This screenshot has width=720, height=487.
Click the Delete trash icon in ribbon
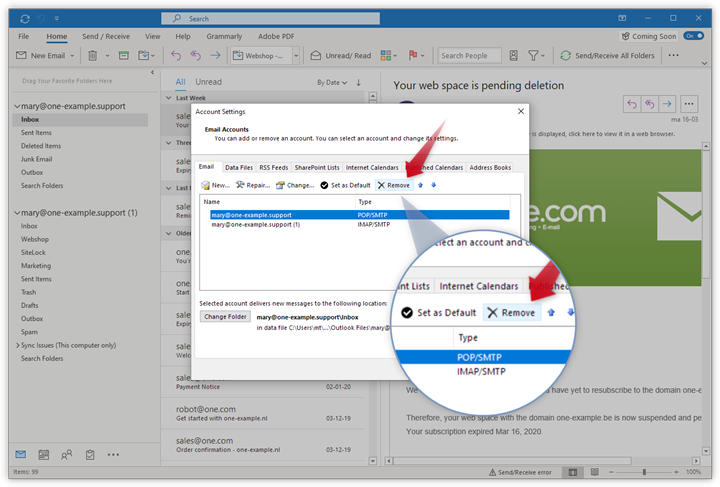coord(93,56)
